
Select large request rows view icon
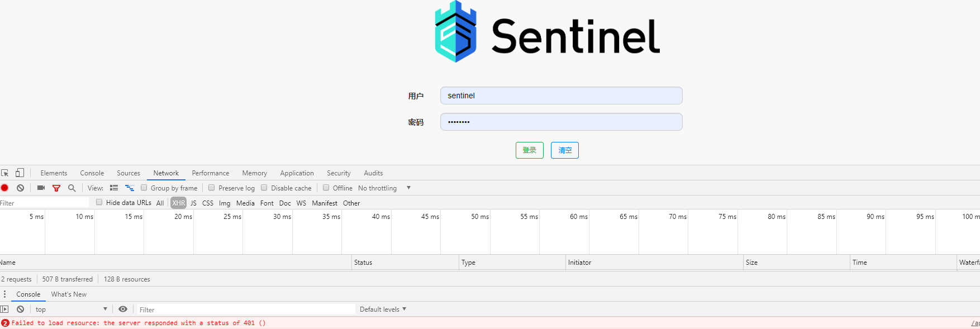[x=114, y=188]
